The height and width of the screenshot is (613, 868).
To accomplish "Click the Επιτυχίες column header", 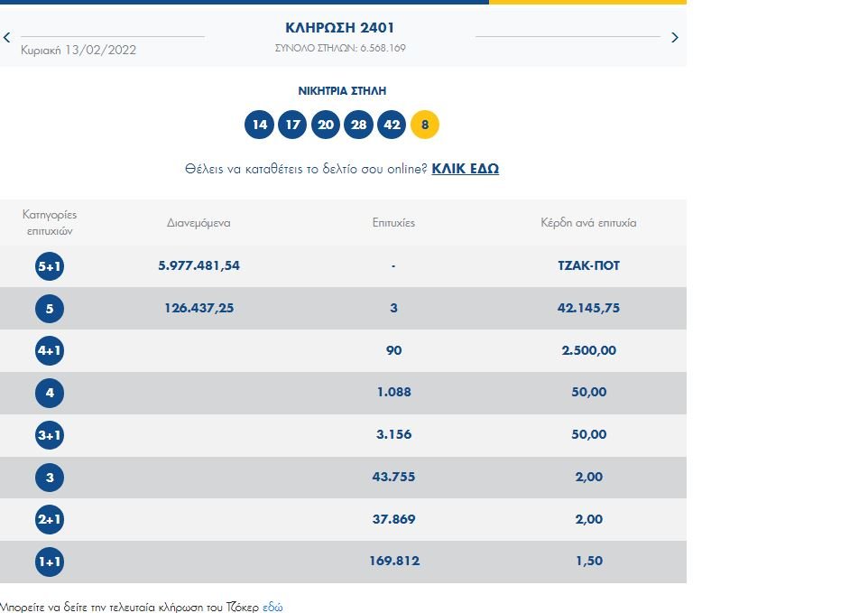I will point(393,222).
